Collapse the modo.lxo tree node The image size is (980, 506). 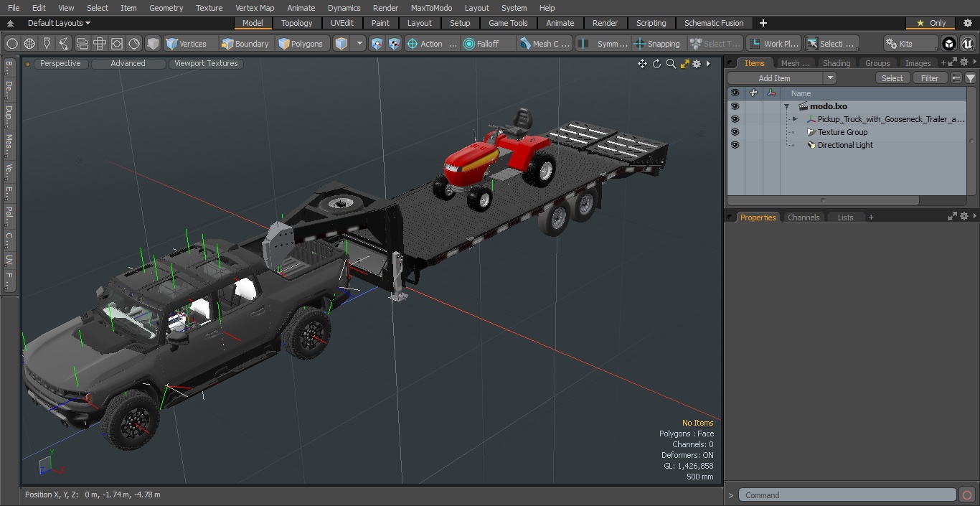[x=787, y=106]
